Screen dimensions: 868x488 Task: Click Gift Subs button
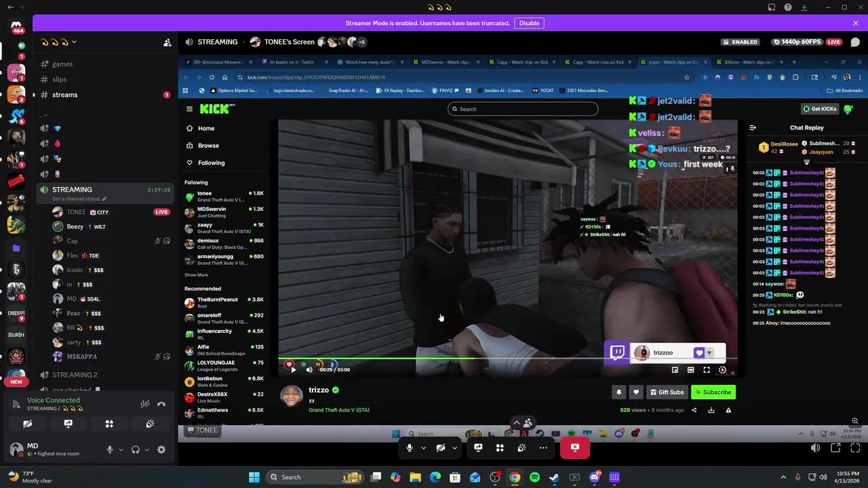click(x=667, y=392)
